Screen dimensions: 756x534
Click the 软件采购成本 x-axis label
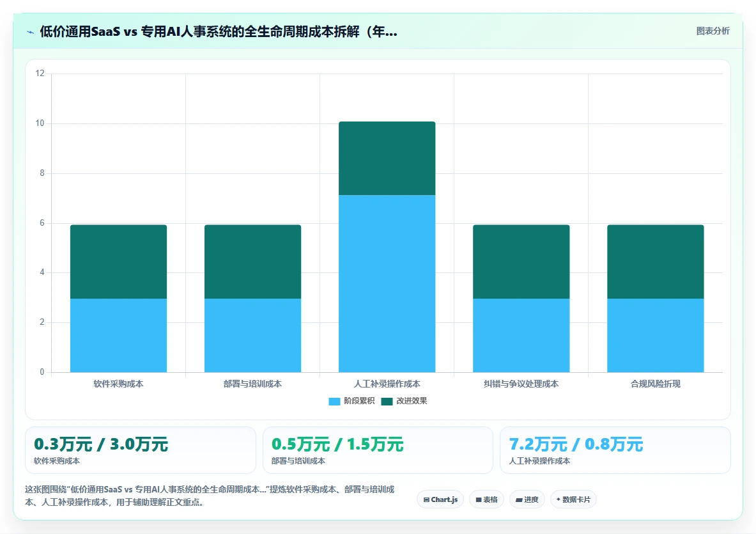pos(119,384)
